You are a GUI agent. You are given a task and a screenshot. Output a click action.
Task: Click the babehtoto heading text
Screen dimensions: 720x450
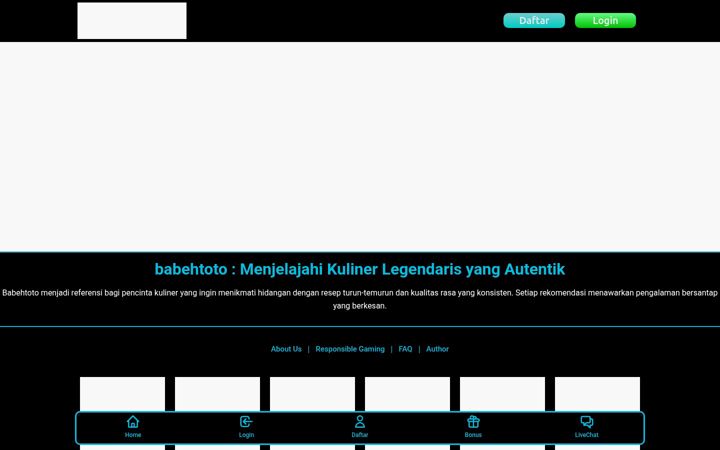click(360, 269)
